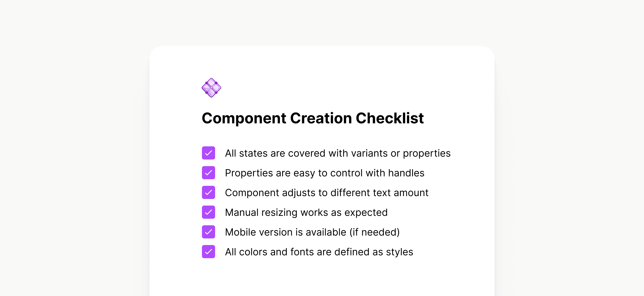Screen dimensions: 644x296
Task: Click the word 'properties' ending the first item
Action: click(x=427, y=154)
